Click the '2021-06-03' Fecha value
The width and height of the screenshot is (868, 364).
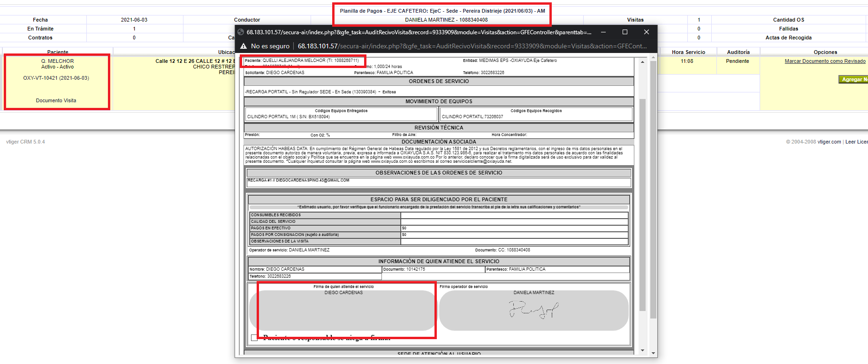coord(134,20)
